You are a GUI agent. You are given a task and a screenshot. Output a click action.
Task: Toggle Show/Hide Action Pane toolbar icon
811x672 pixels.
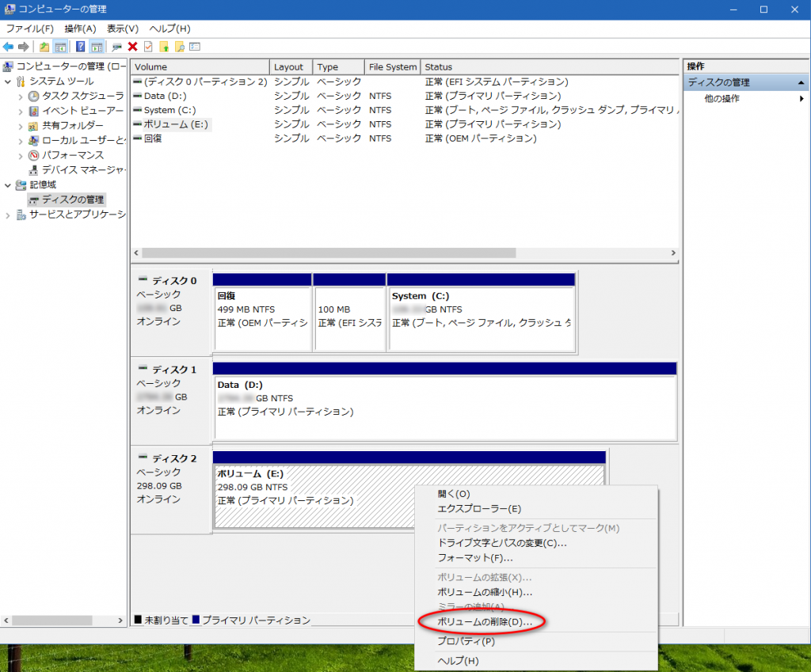95,47
